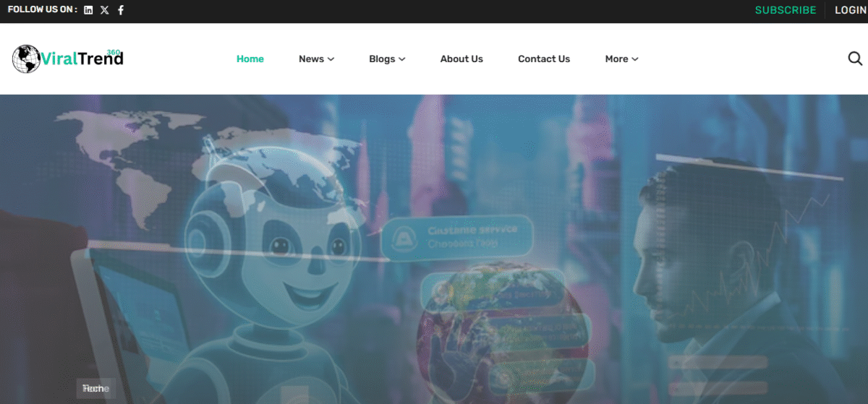This screenshot has height=404, width=868.
Task: Go to the Home nav item
Action: point(250,59)
